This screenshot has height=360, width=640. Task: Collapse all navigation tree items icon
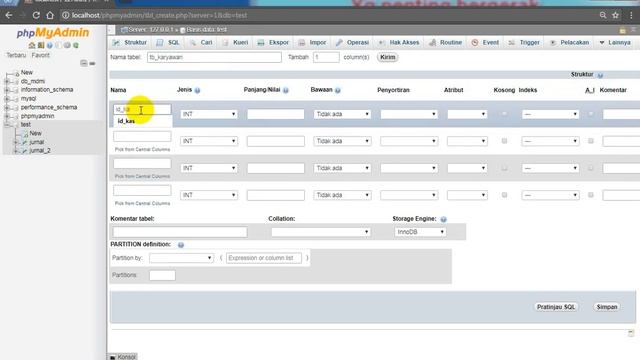click(x=84, y=63)
